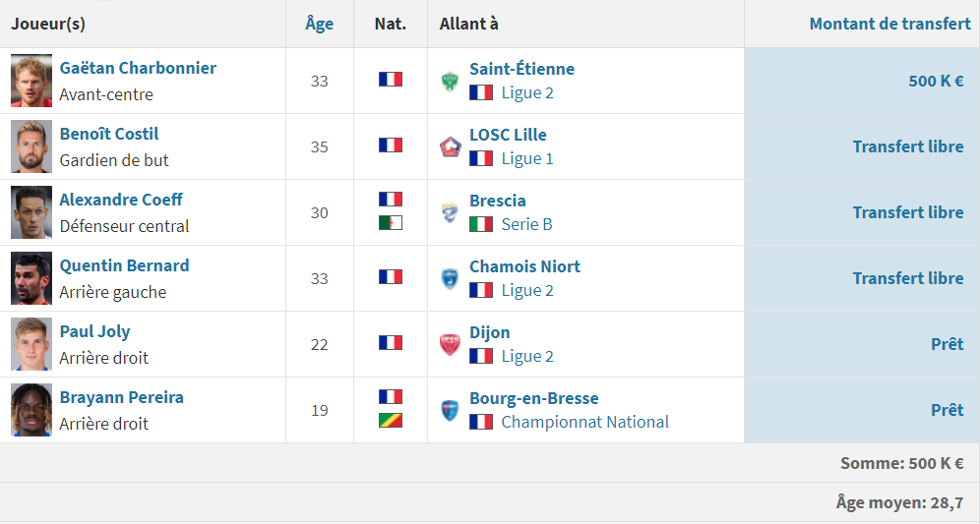Click Brayann Pereira's portrait photo

tap(31, 410)
